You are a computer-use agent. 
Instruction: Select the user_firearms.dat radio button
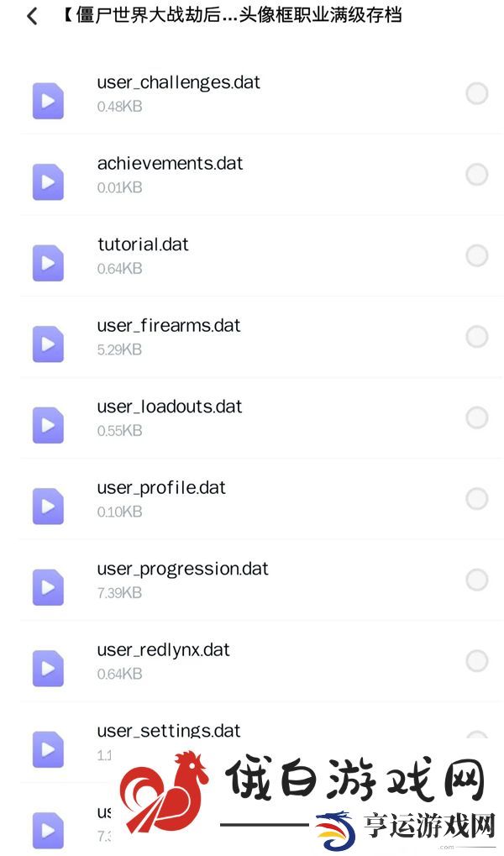(476, 336)
